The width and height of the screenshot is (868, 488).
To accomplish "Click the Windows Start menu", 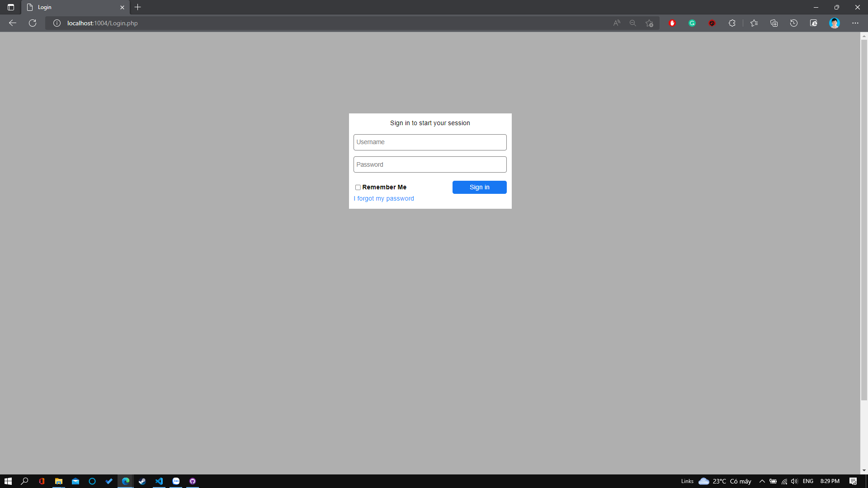I will point(8,481).
